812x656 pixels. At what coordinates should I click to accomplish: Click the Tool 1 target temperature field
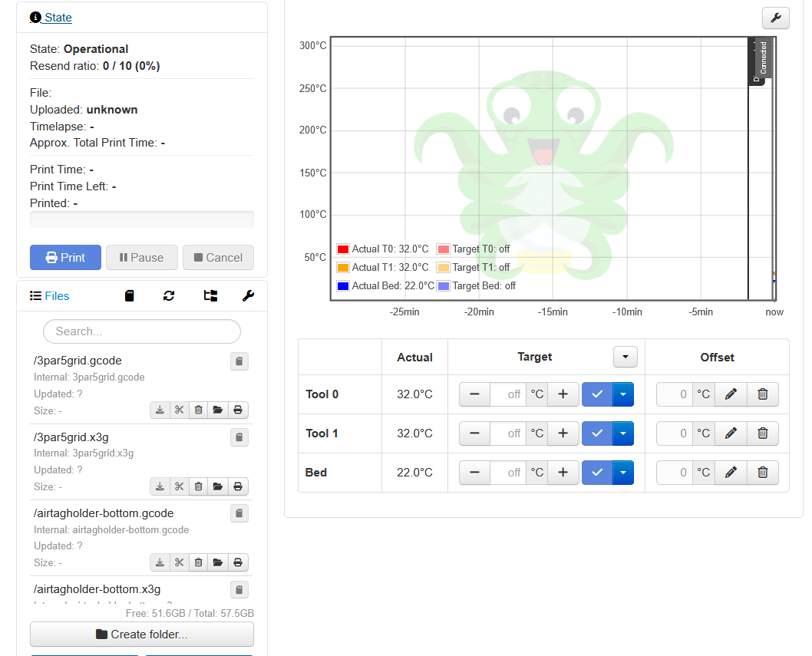click(508, 433)
